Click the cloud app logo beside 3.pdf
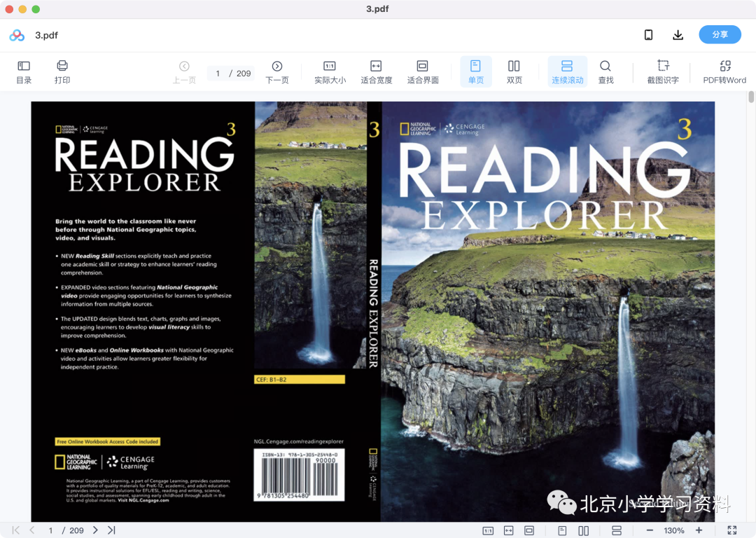 (x=17, y=35)
